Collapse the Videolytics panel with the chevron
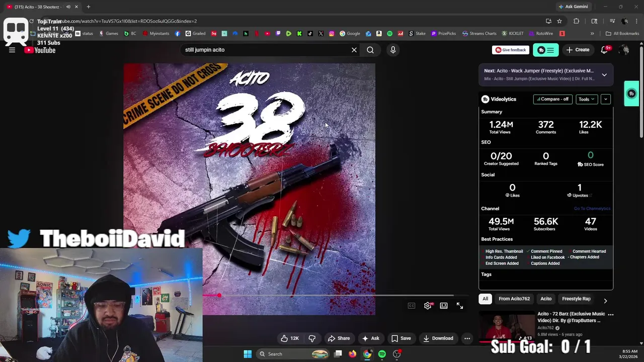This screenshot has width=644, height=362. click(606, 99)
